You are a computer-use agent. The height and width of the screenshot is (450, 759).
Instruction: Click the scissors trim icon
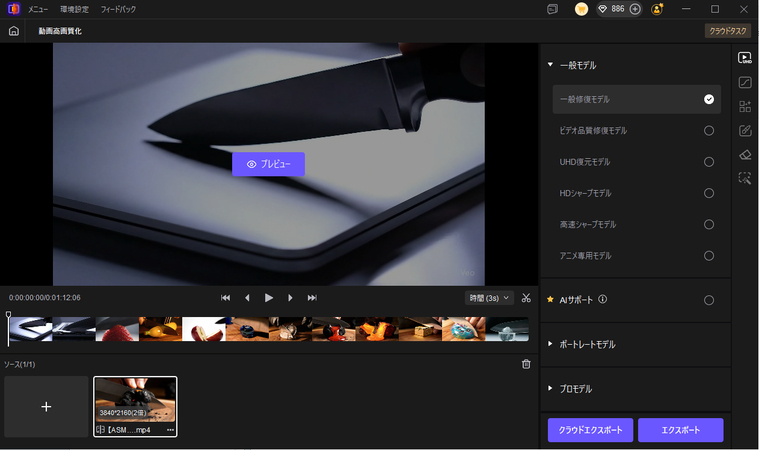click(x=526, y=298)
